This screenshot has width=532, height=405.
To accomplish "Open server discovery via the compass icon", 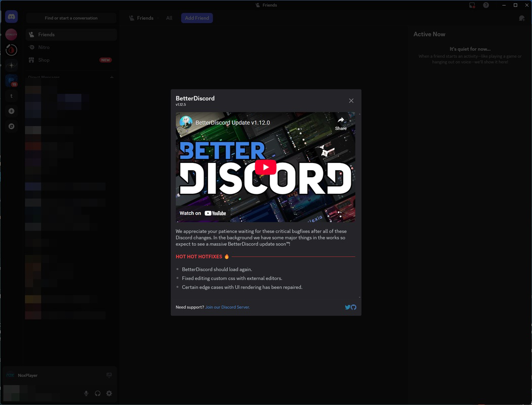I will [11, 126].
